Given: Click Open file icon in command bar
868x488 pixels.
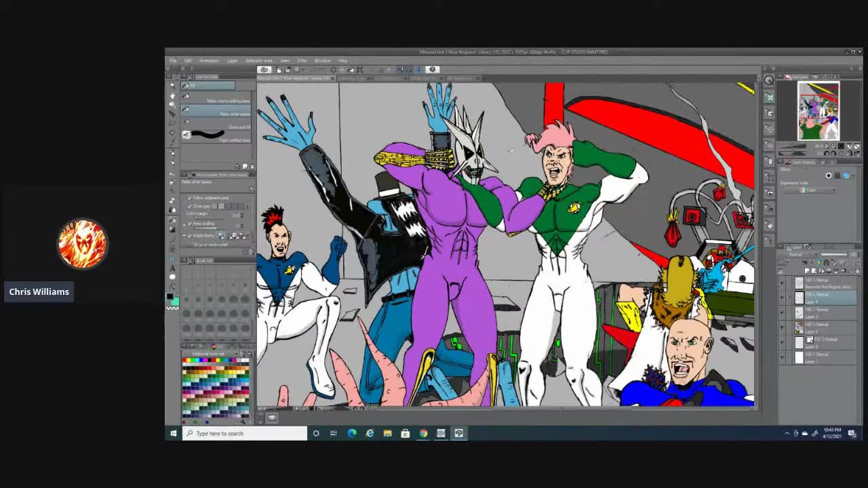Looking at the screenshot, I should [x=288, y=69].
